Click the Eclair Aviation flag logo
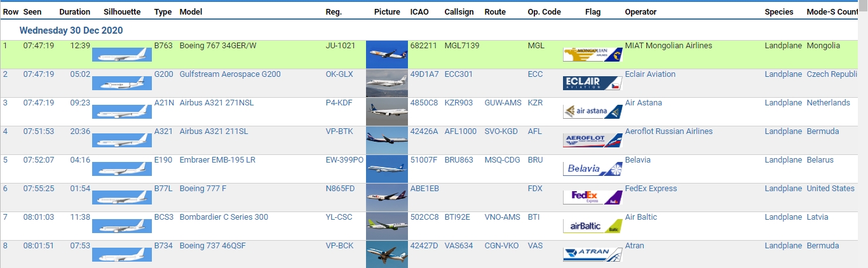 pyautogui.click(x=593, y=83)
